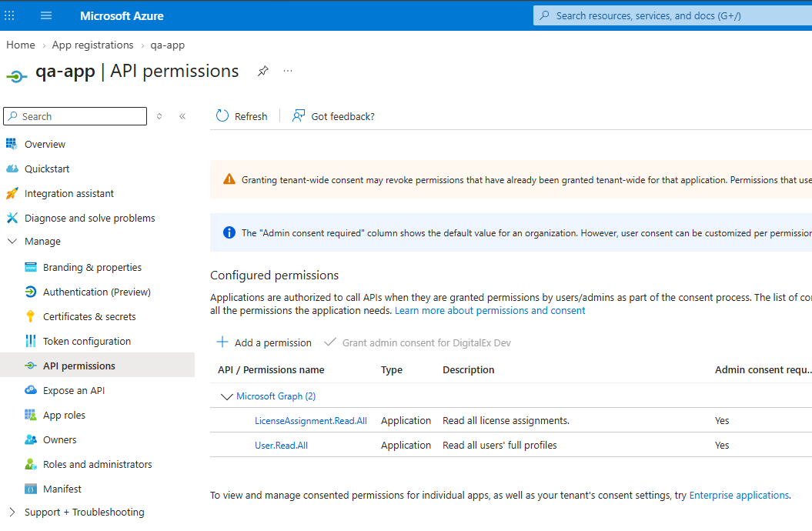812x531 pixels.
Task: Click the Refresh icon in the toolbar
Action: point(222,116)
